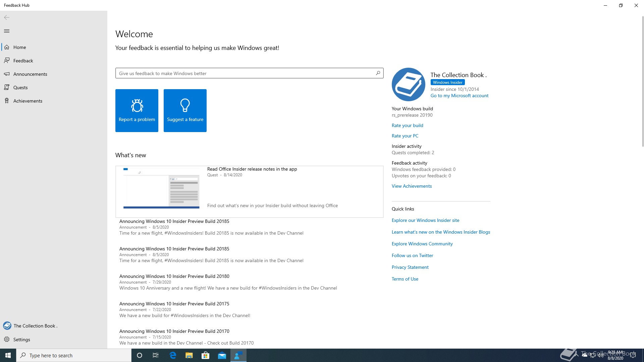Viewport: 644px width, 362px height.
Task: Open the Terms of Use link
Action: pyautogui.click(x=405, y=279)
